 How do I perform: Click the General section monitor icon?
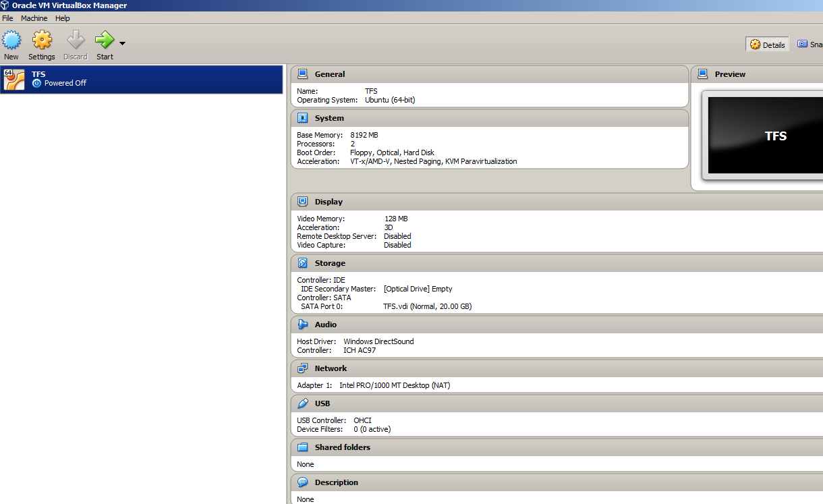coord(303,74)
